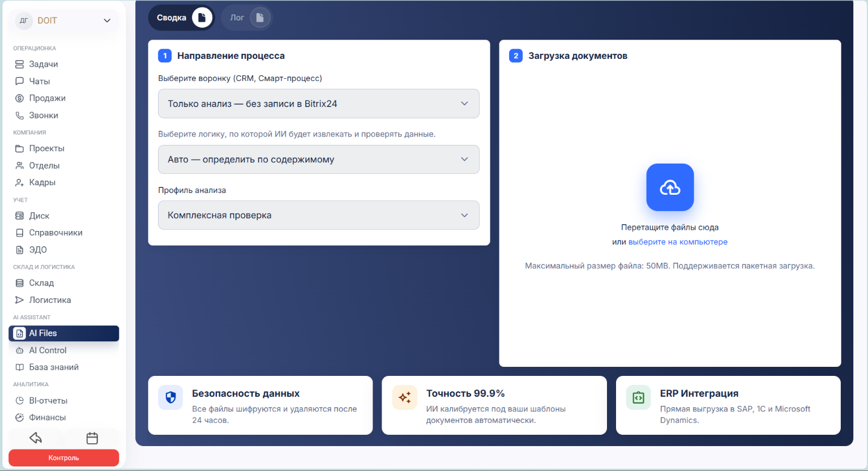Open the Комплексная проверка profile dropdown
Image resolution: width=868 pixels, height=471 pixels.
[x=319, y=215]
